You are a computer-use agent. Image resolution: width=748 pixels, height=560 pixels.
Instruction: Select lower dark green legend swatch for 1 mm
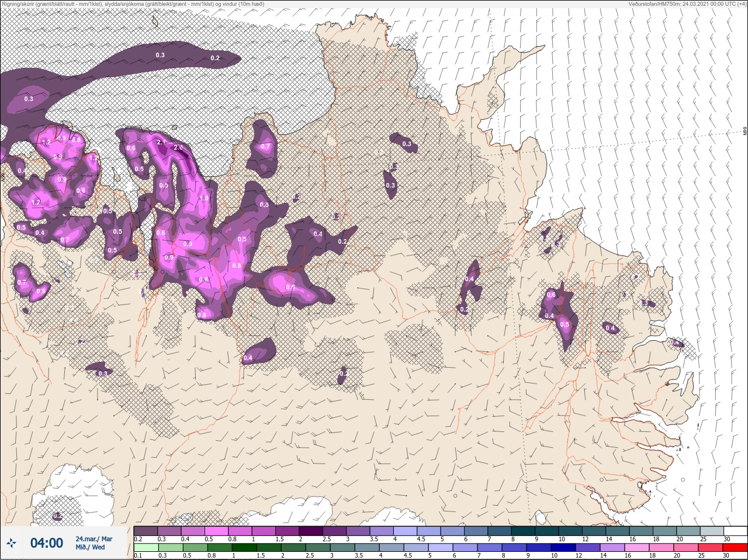tap(244, 548)
